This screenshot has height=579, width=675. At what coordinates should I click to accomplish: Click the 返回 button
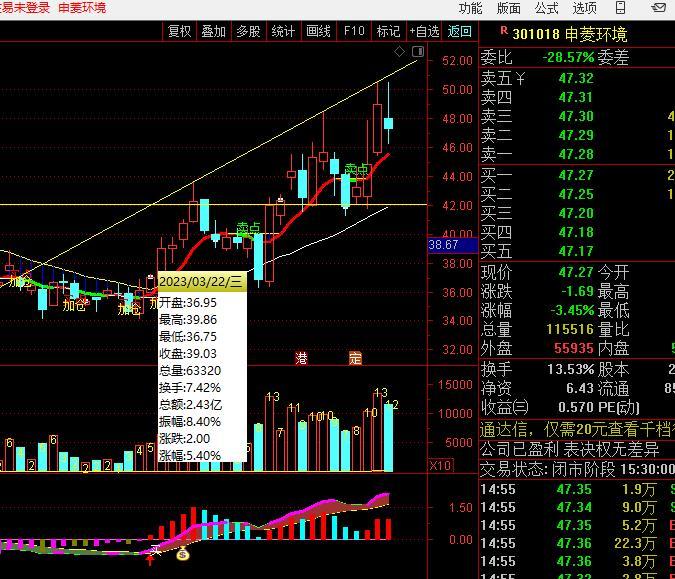(459, 31)
